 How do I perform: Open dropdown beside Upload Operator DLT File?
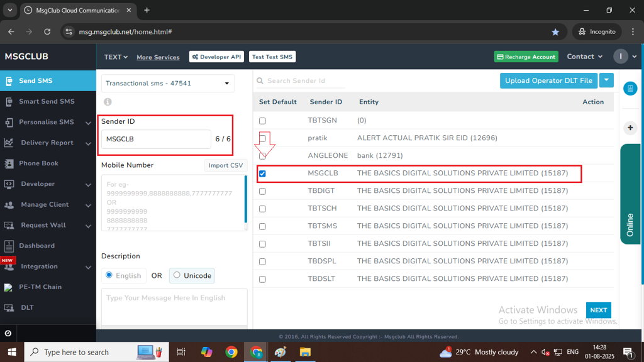click(x=606, y=80)
